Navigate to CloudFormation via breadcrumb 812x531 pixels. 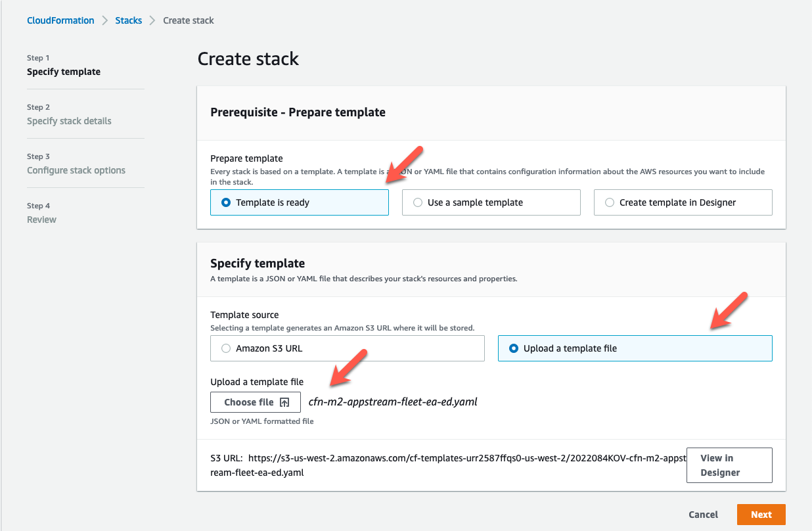coord(60,20)
